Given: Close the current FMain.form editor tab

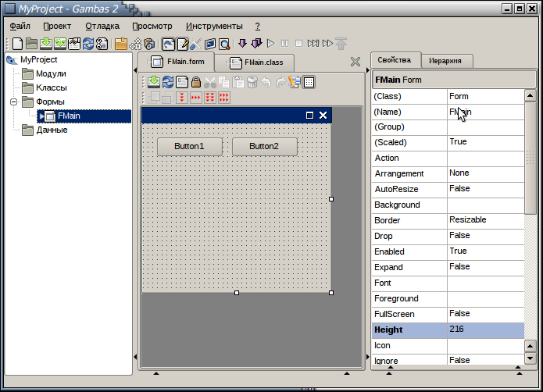Looking at the screenshot, I should coord(355,62).
